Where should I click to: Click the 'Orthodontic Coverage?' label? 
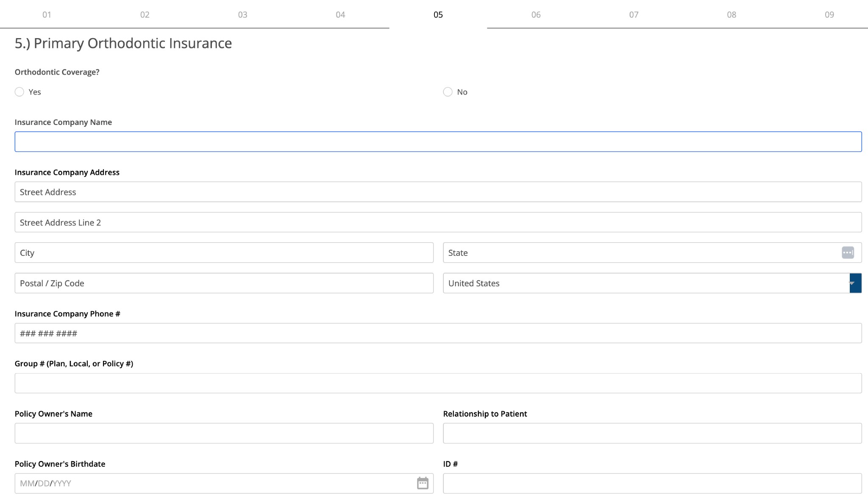[57, 72]
